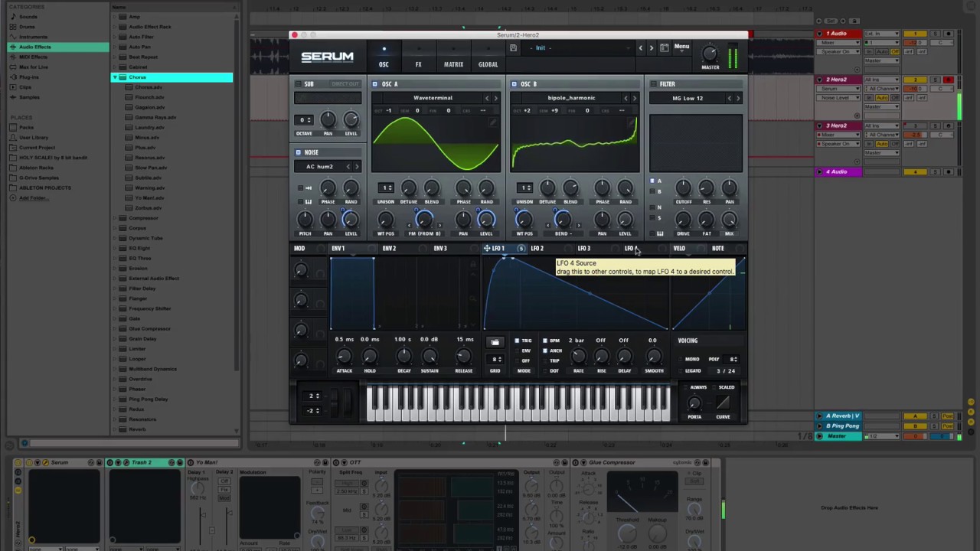Toggle the LFO BPM sync checkbox
This screenshot has height=551, width=980.
click(x=545, y=341)
